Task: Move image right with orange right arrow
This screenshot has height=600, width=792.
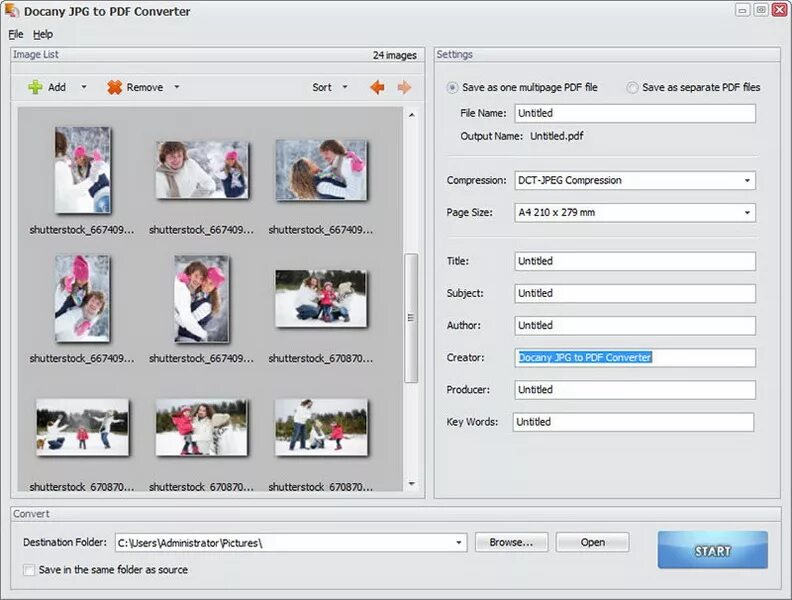Action: click(x=404, y=87)
